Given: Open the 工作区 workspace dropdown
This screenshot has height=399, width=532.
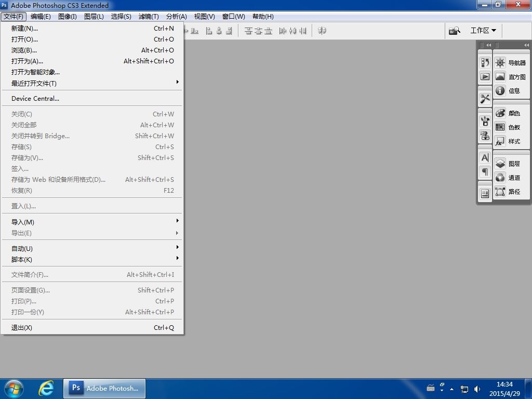Looking at the screenshot, I should 483,31.
